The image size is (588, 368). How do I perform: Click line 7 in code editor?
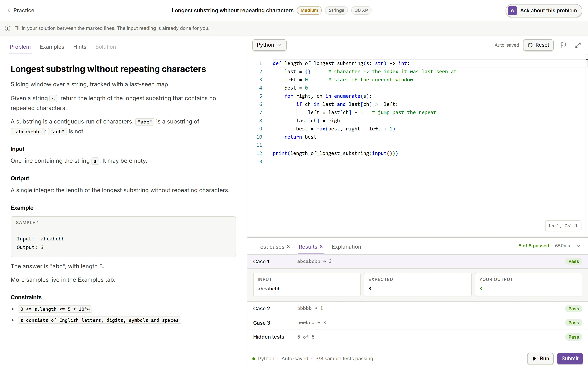372,112
